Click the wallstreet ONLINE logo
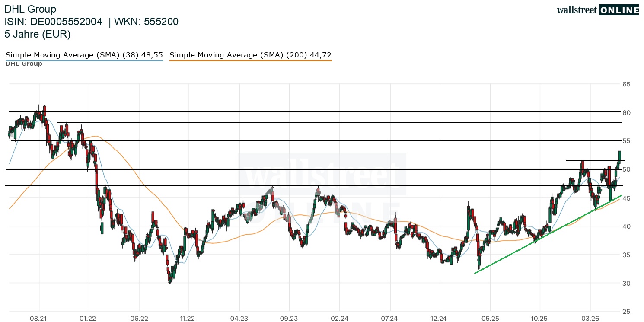The image size is (644, 322). pos(597,10)
